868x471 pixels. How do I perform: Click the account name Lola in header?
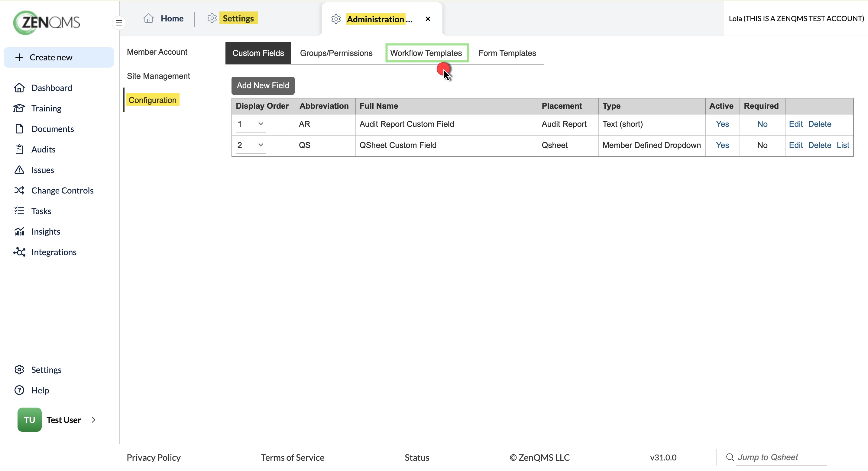click(x=796, y=18)
